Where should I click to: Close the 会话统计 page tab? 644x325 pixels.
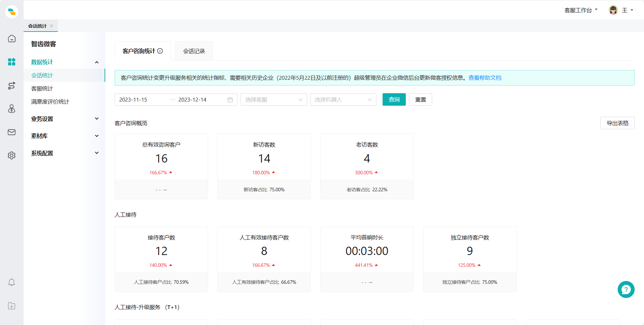click(52, 26)
